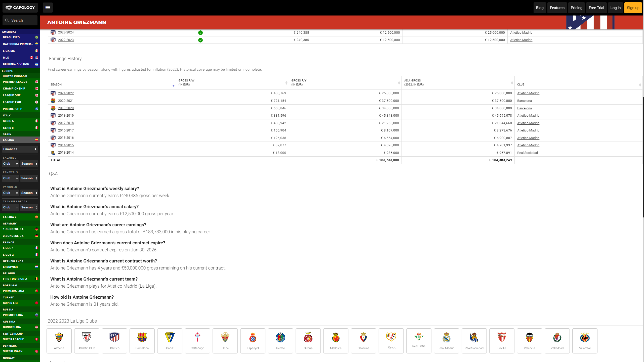Open the 2018-2019 season link

point(66,116)
